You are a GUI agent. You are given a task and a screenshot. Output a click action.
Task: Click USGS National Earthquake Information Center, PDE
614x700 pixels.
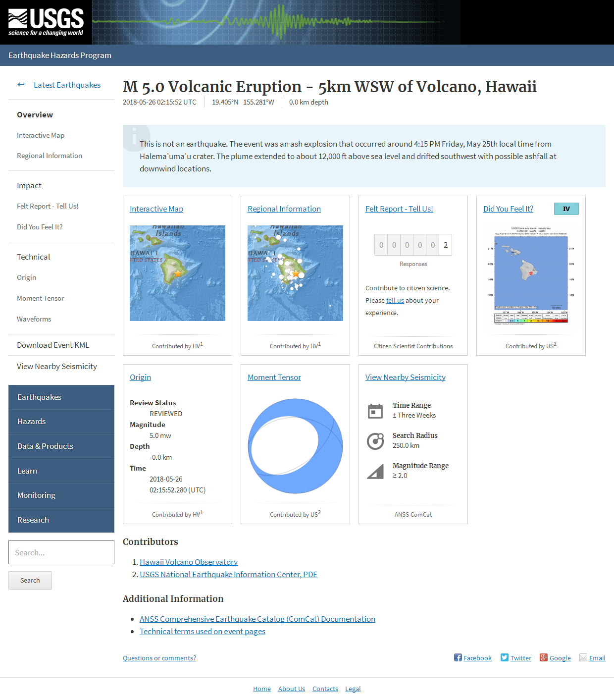click(228, 574)
